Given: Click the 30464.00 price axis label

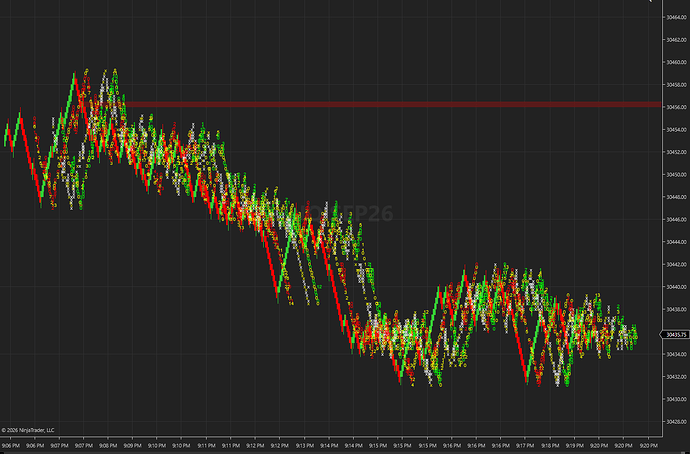Looking at the screenshot, I should coord(676,18).
